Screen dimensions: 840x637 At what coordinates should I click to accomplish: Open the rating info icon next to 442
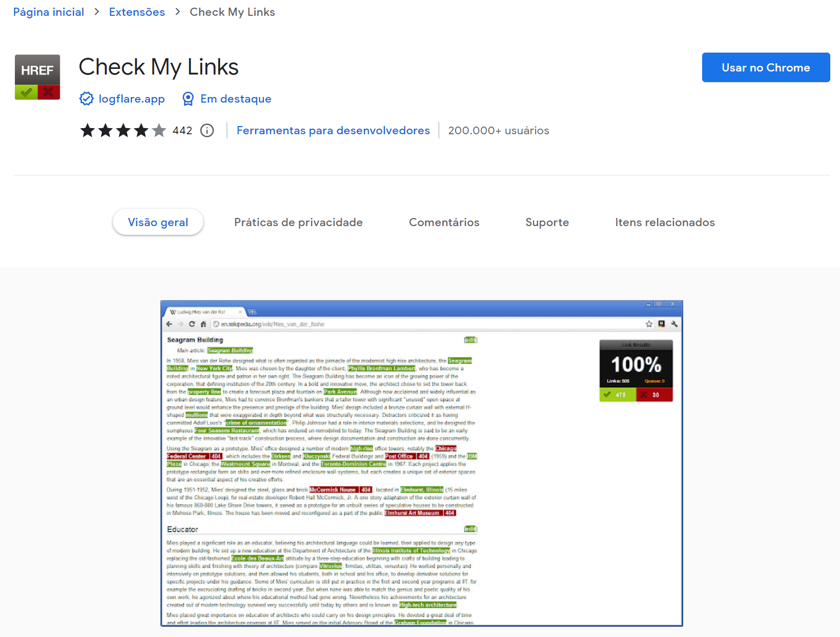(207, 131)
